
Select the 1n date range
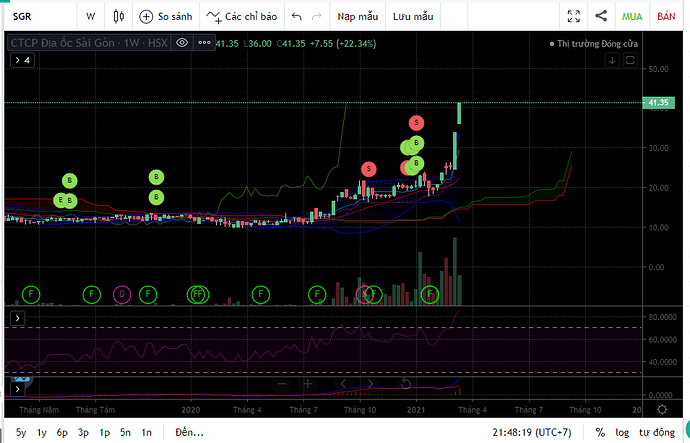146,433
